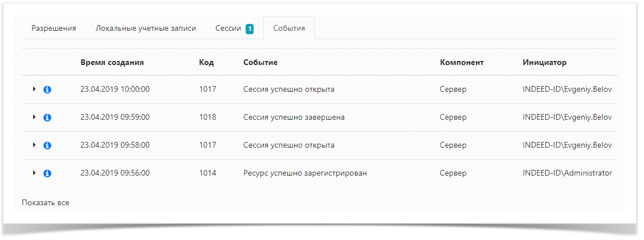Viewport: 644px width, 240px height.
Task: Click the Компонент column header
Action: [462, 62]
